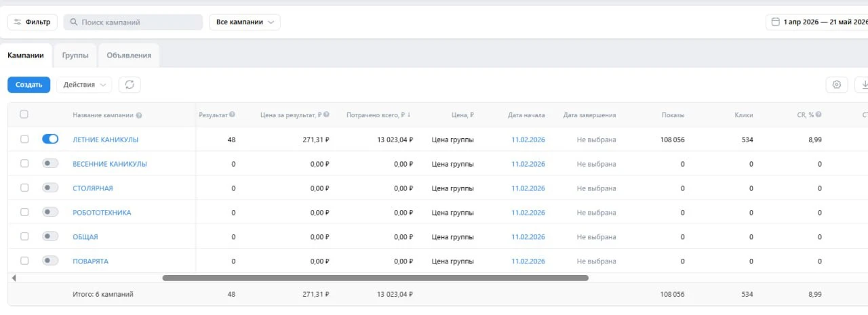Open the Действия dropdown

pyautogui.click(x=84, y=85)
